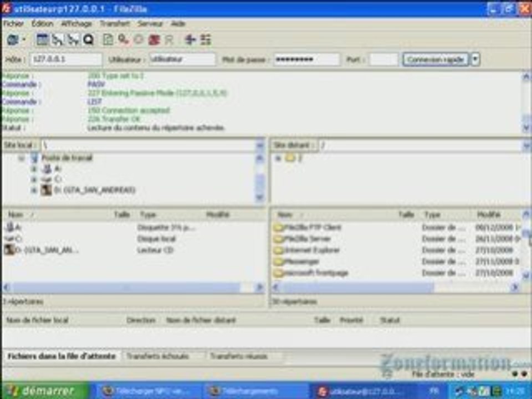Click the Port input field

[x=383, y=59]
